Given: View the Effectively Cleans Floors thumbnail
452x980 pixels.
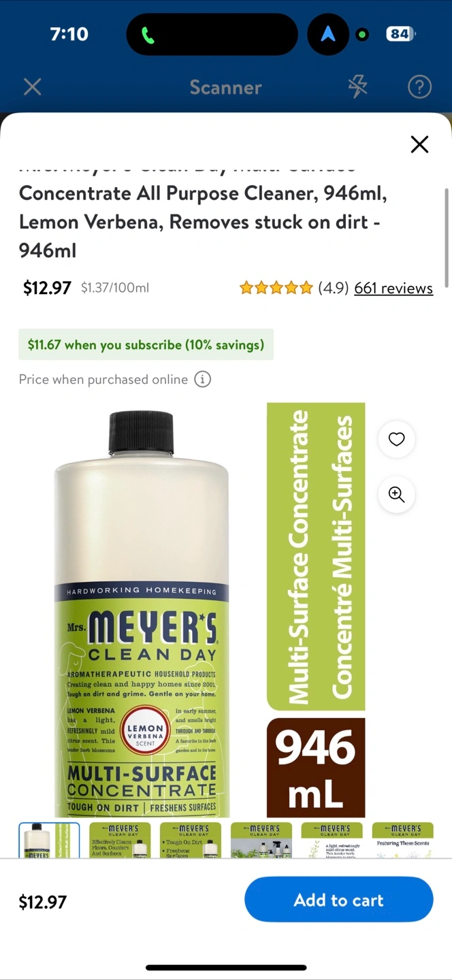Looking at the screenshot, I should click(x=120, y=840).
